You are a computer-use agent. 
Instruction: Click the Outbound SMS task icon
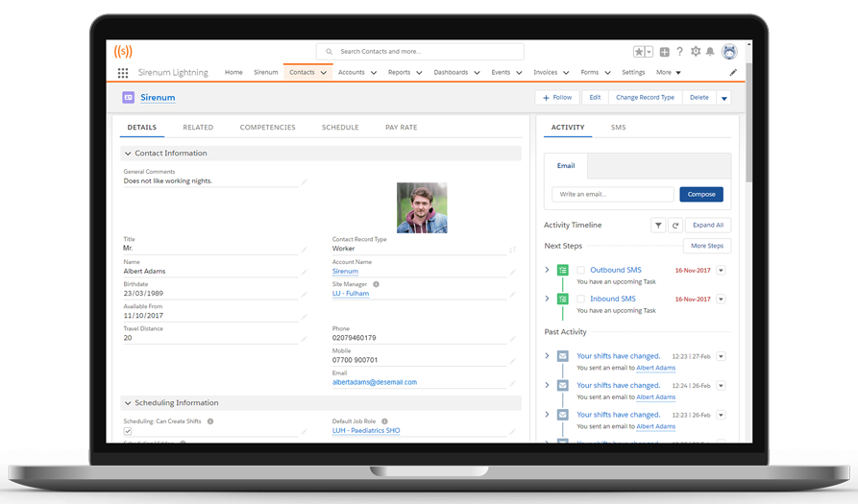[x=562, y=270]
